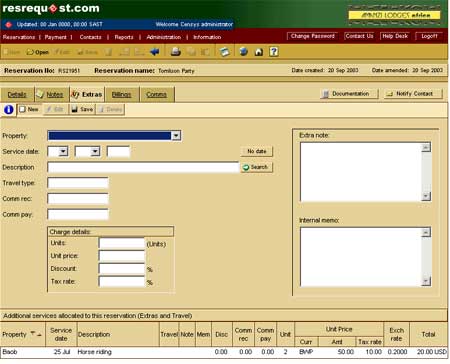
Task: Click New in the Extras toolbar
Action: click(x=29, y=109)
